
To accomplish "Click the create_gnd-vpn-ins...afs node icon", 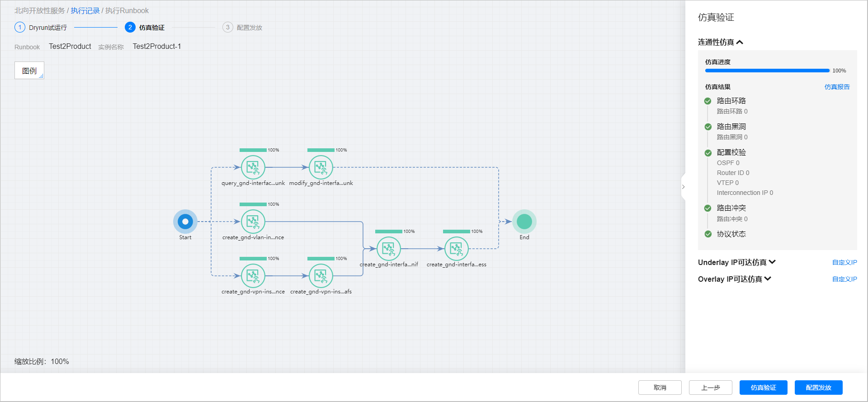I will [321, 276].
